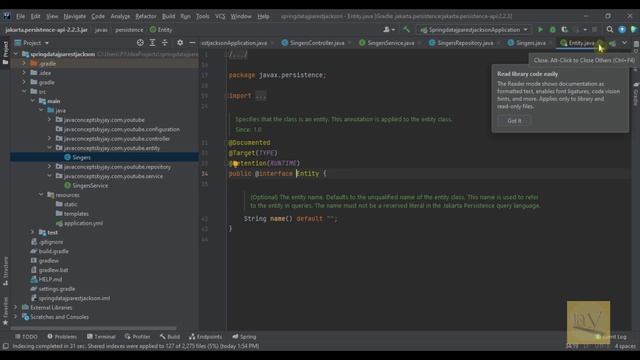Unfold the collapsed import block
The width and height of the screenshot is (640, 360).
pos(260,96)
